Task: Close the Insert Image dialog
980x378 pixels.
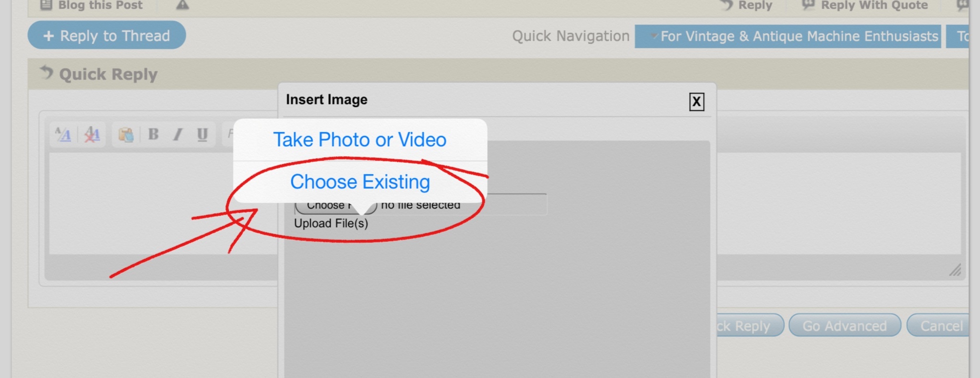Action: [696, 102]
